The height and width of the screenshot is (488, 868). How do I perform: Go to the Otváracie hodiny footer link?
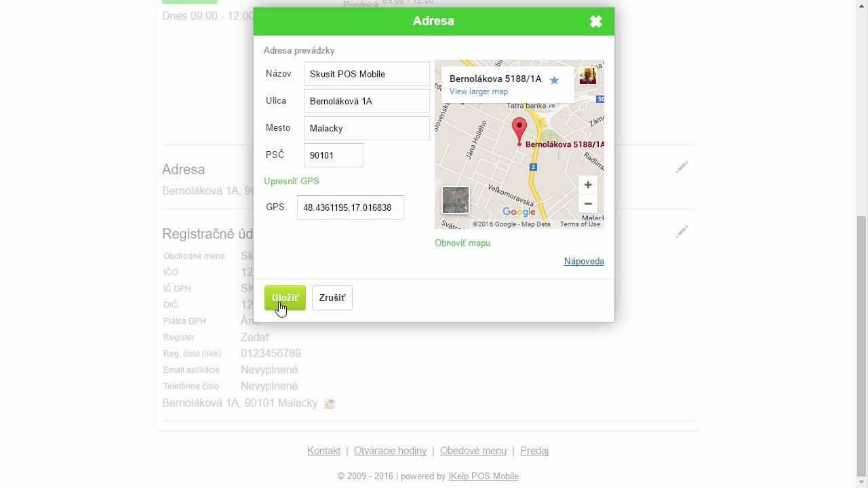coord(390,451)
